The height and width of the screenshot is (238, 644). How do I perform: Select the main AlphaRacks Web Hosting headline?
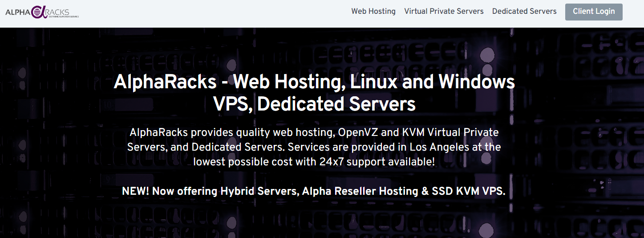point(314,93)
